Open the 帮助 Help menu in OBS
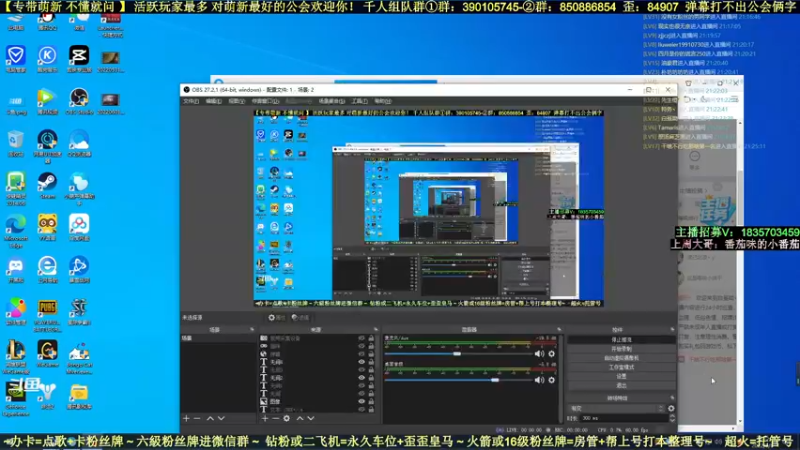Viewport: 800px width, 450px height. coord(383,102)
